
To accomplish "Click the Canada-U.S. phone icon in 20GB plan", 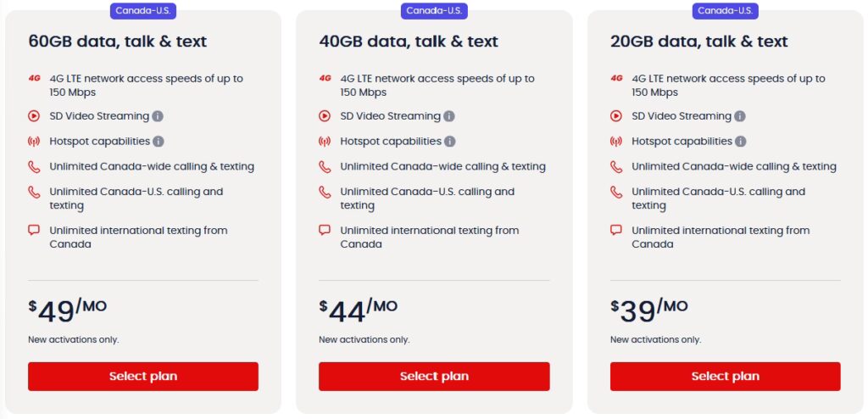I will (616, 193).
